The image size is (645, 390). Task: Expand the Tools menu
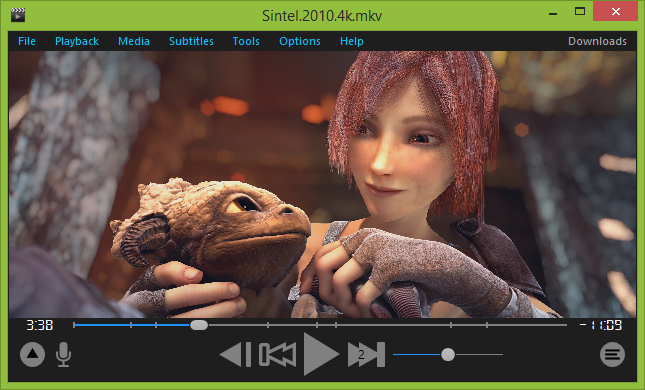(246, 41)
